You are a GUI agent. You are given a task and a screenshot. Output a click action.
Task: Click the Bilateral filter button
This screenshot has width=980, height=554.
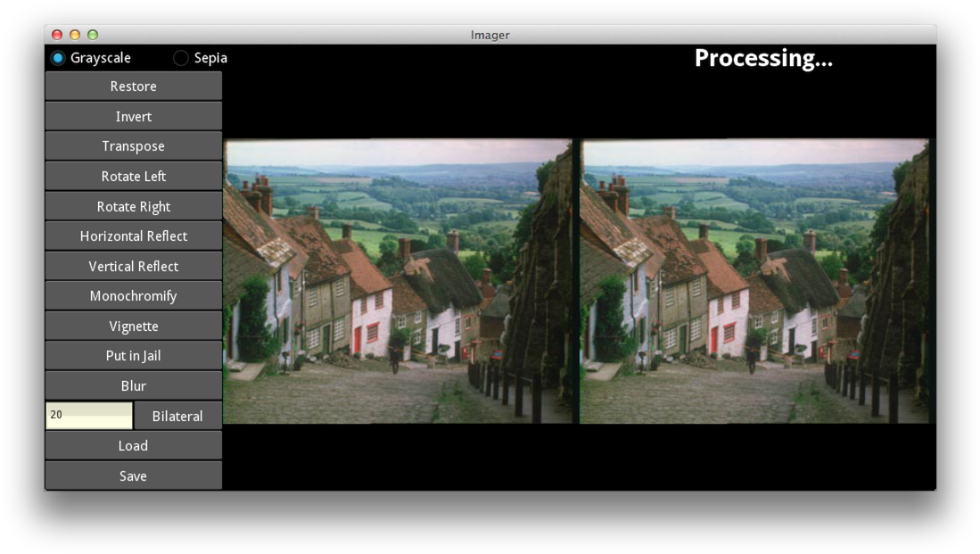pyautogui.click(x=177, y=416)
